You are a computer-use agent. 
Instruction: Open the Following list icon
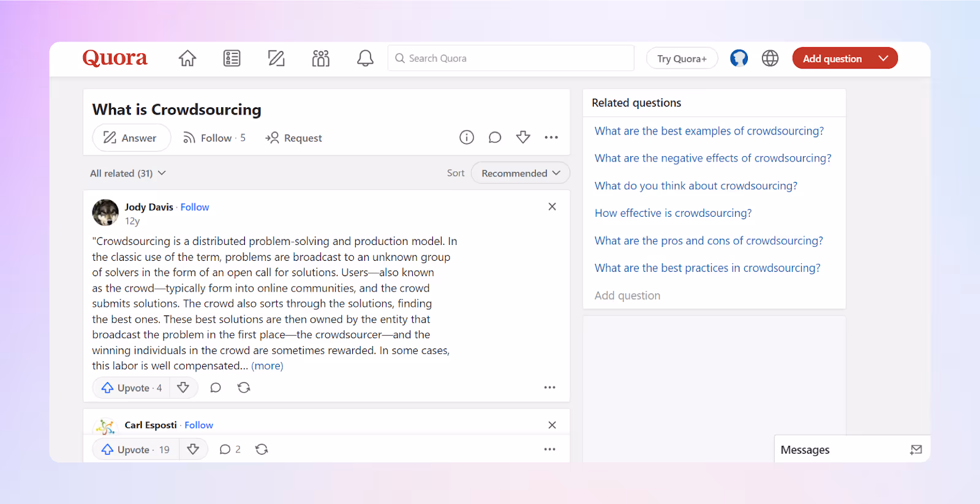pos(232,58)
